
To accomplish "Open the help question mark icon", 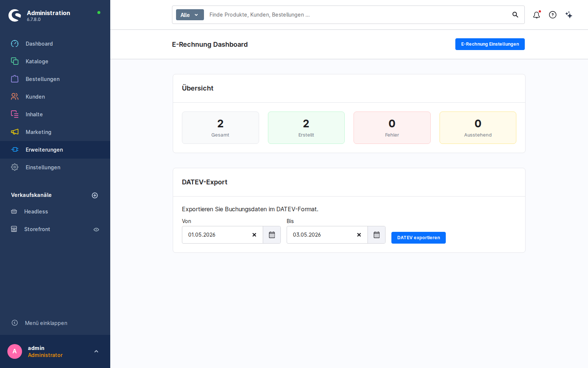I will click(x=553, y=15).
